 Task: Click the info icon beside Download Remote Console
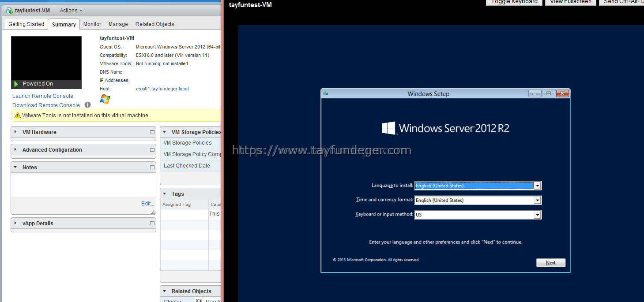87,105
